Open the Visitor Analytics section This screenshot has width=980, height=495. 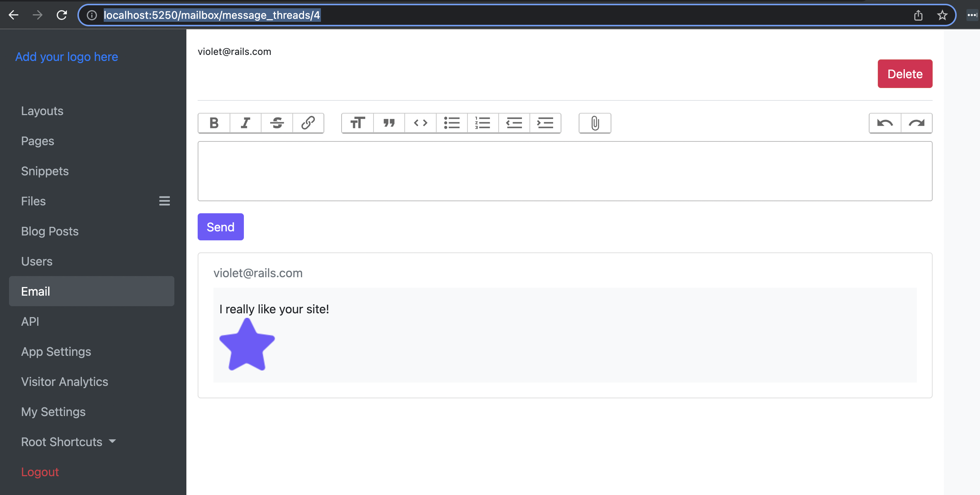(x=64, y=381)
